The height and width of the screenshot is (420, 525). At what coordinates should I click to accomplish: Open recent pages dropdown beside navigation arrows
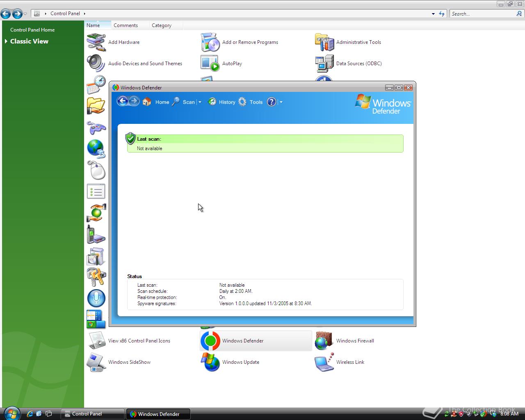coord(25,14)
